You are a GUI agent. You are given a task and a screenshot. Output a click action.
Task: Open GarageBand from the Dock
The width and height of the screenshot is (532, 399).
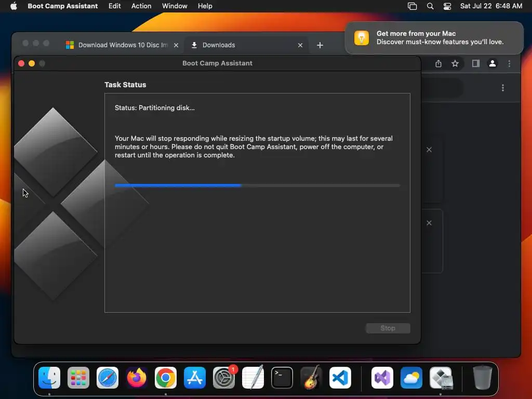point(311,378)
